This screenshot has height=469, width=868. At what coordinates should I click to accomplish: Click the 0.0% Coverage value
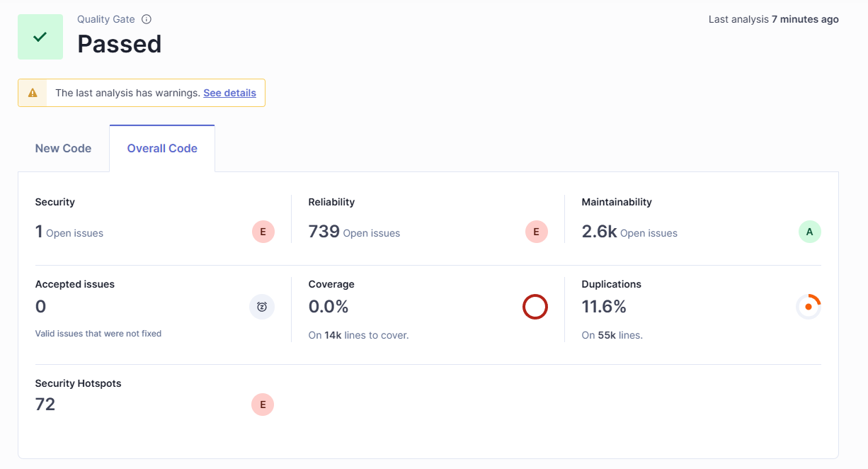pyautogui.click(x=329, y=307)
